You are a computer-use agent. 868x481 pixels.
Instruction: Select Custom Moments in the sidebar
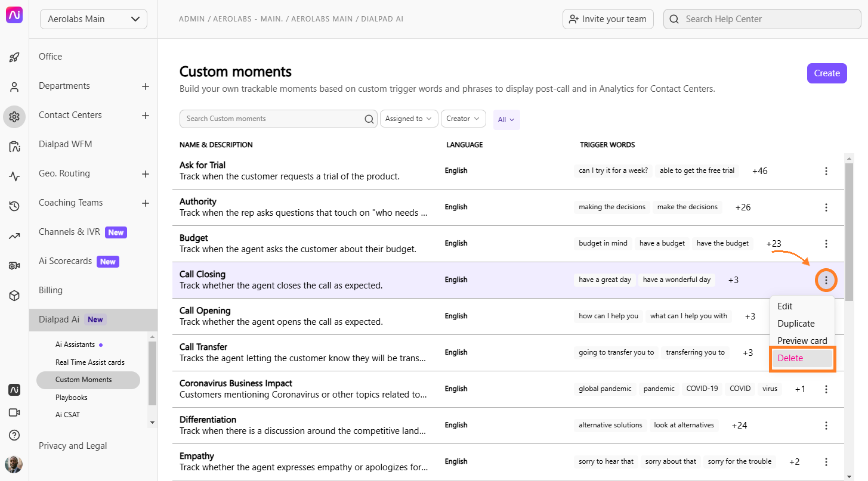point(88,380)
